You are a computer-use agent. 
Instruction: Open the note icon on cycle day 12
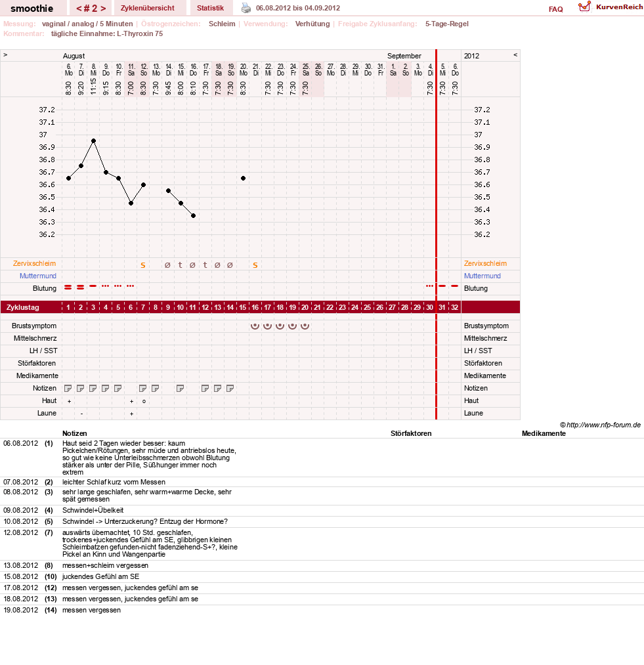[205, 388]
